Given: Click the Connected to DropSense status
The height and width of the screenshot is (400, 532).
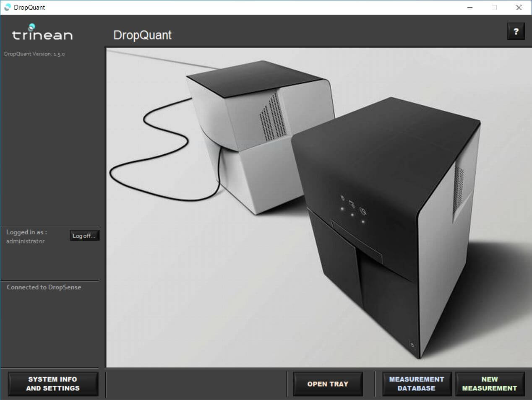Looking at the screenshot, I should click(44, 287).
